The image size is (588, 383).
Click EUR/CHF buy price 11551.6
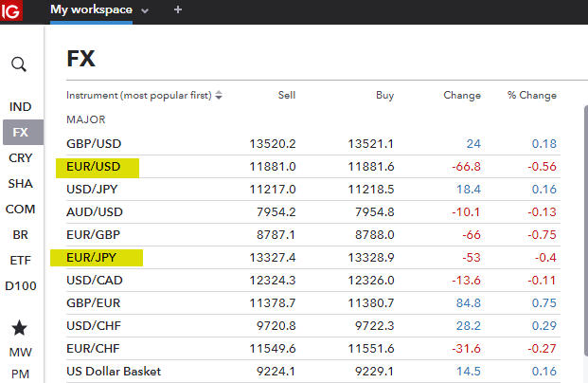coord(371,349)
